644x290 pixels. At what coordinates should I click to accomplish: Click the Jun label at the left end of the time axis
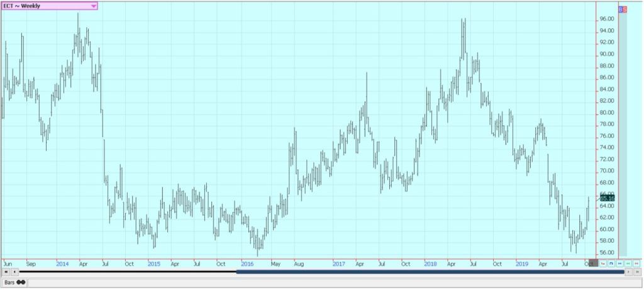(x=7, y=264)
